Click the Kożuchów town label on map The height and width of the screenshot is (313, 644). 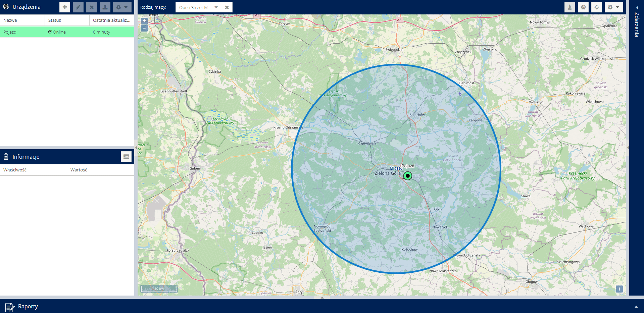pos(409,250)
